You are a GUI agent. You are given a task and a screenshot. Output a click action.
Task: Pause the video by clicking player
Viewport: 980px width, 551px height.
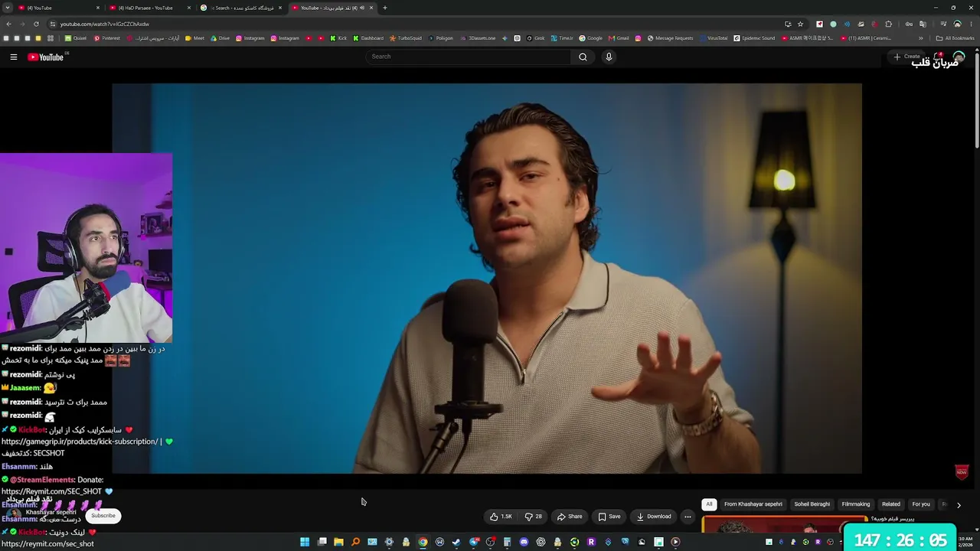pyautogui.click(x=487, y=279)
